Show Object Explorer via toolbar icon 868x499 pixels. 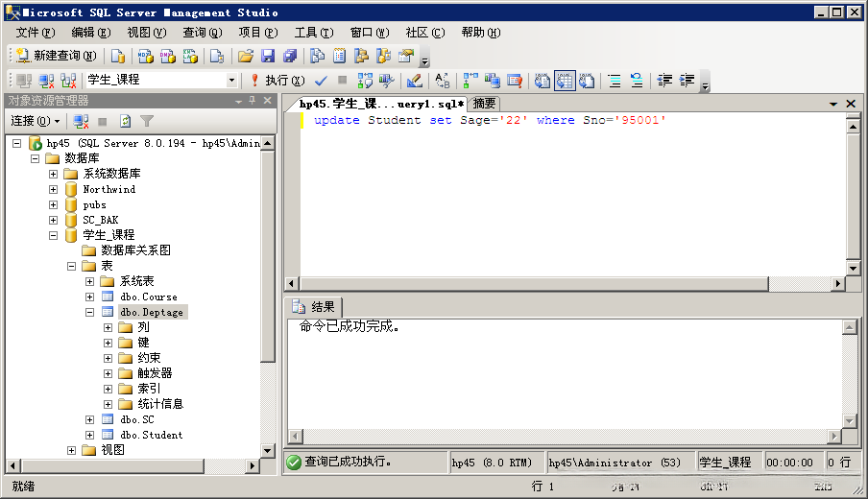pos(361,56)
